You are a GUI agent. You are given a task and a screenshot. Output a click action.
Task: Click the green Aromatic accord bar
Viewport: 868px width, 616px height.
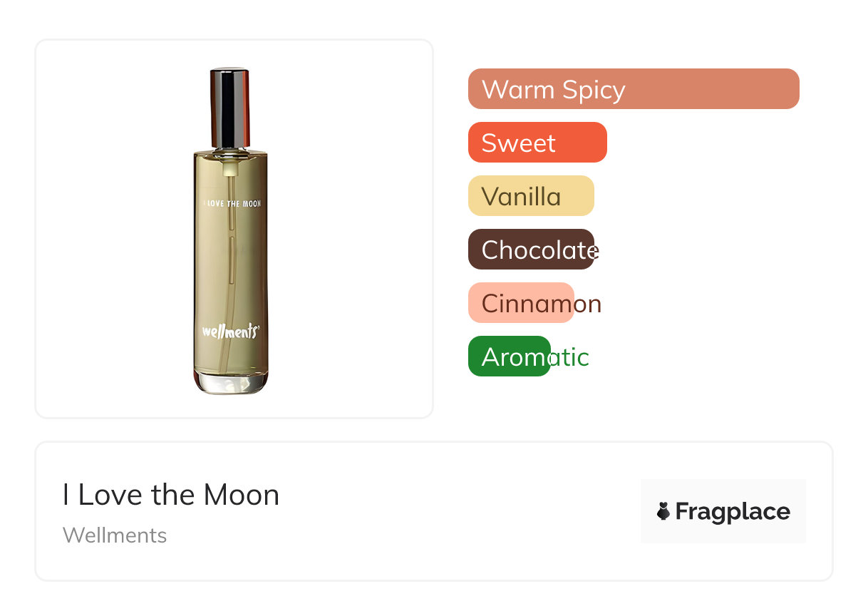[509, 356]
